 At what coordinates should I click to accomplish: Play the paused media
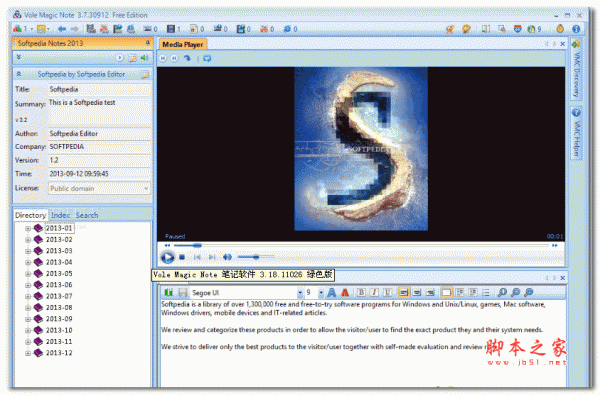pos(167,257)
